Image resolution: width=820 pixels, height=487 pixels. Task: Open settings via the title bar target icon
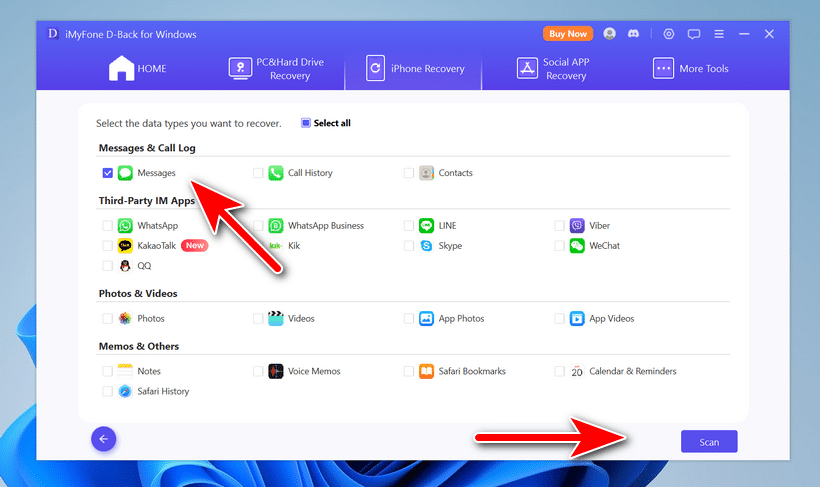pyautogui.click(x=669, y=34)
